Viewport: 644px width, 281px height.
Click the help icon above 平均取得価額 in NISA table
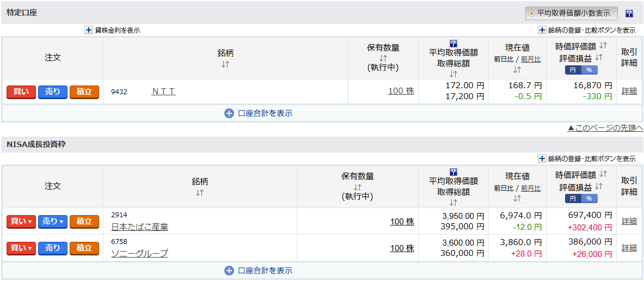point(453,172)
